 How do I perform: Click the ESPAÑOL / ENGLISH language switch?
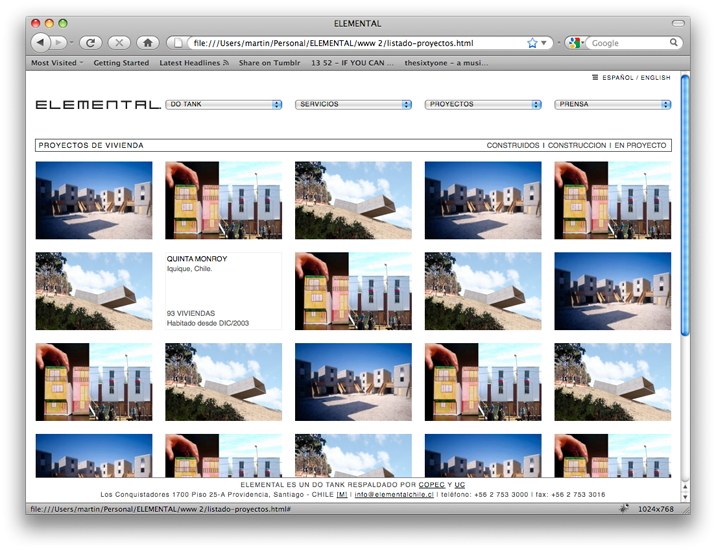pyautogui.click(x=636, y=78)
